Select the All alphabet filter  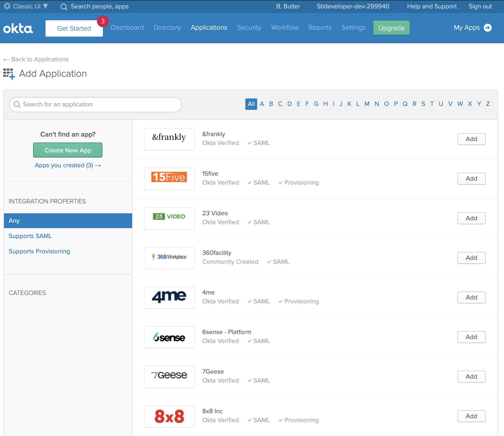pyautogui.click(x=251, y=104)
